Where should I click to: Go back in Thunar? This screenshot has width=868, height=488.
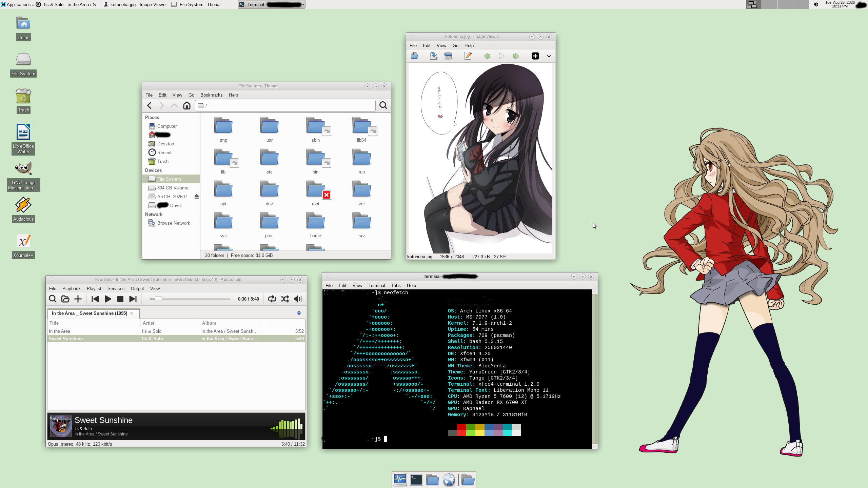pos(149,105)
